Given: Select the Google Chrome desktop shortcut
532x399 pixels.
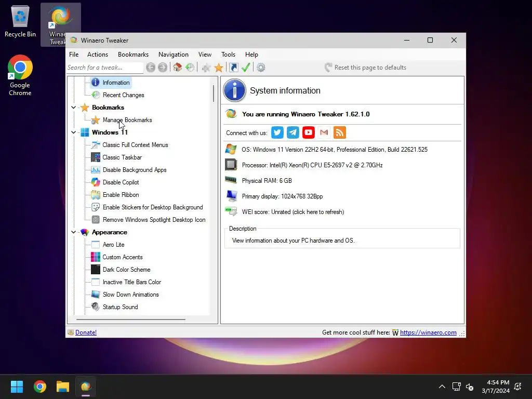Looking at the screenshot, I should coord(20,75).
